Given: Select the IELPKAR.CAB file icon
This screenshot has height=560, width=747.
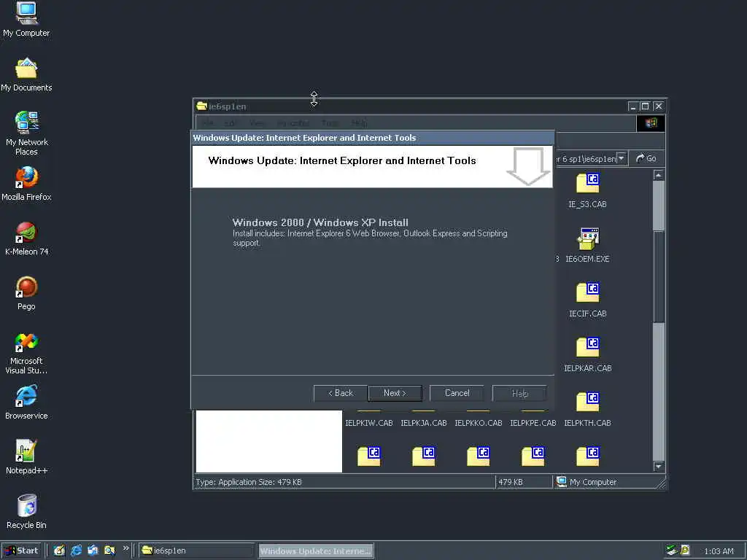Looking at the screenshot, I should point(587,348).
